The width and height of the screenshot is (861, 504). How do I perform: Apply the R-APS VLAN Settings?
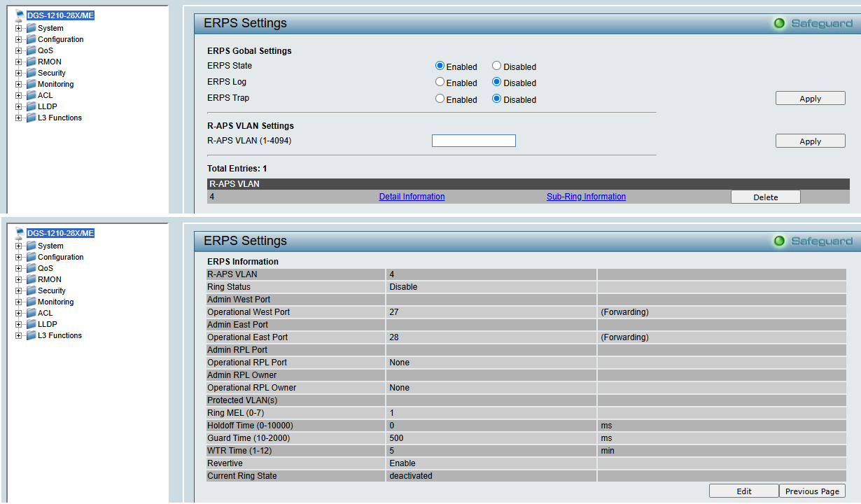click(810, 141)
